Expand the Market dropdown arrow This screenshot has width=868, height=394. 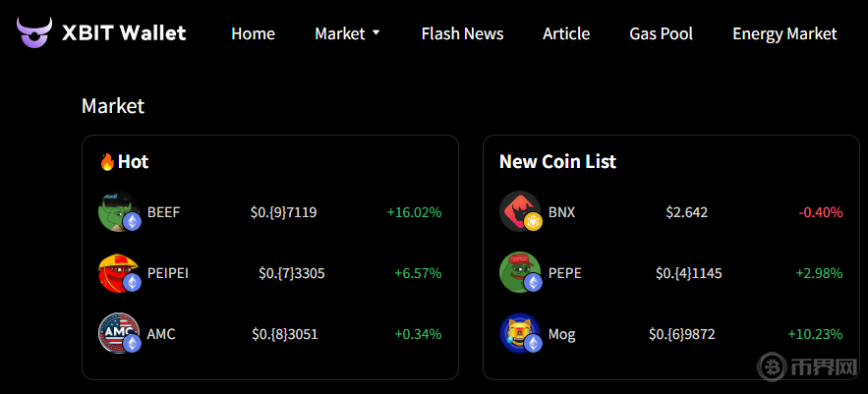(x=376, y=33)
